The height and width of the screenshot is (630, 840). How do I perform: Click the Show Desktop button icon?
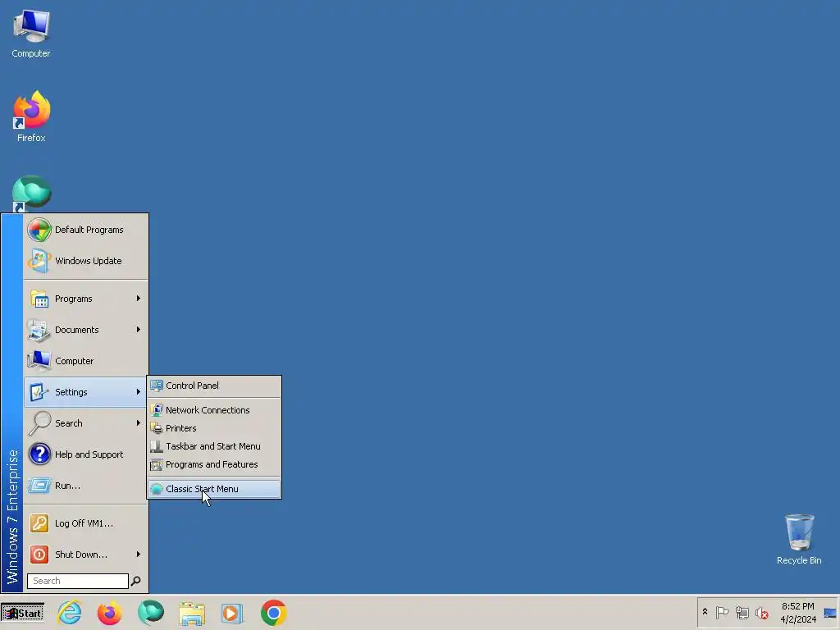(x=830, y=613)
